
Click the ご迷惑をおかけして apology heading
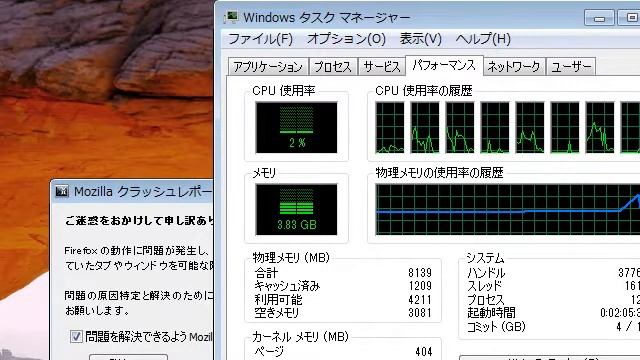139,221
